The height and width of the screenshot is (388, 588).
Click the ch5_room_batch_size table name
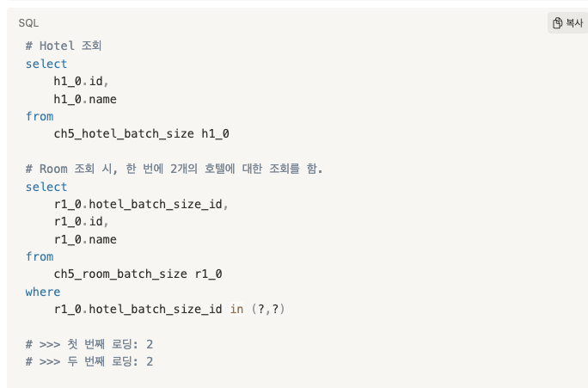(x=120, y=274)
